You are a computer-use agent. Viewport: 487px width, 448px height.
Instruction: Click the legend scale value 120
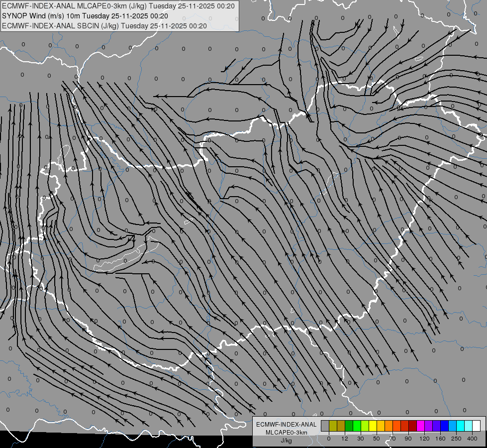425,439
